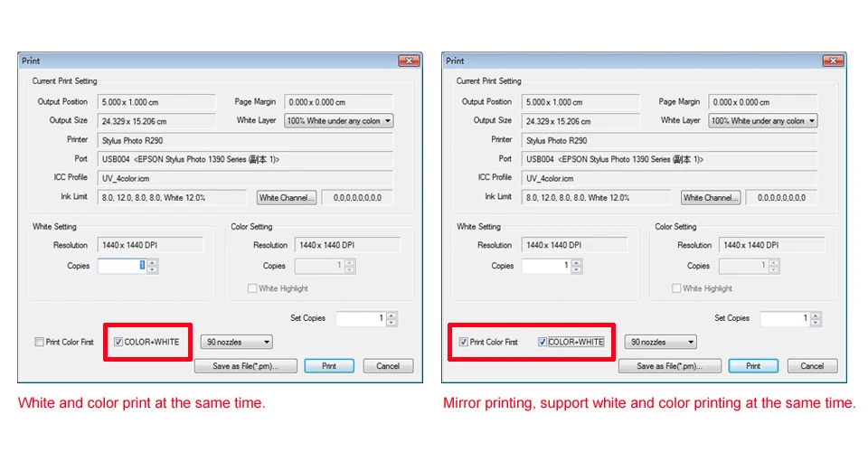The height and width of the screenshot is (452, 868).
Task: Click Save as File button in left dialog
Action: click(x=245, y=366)
